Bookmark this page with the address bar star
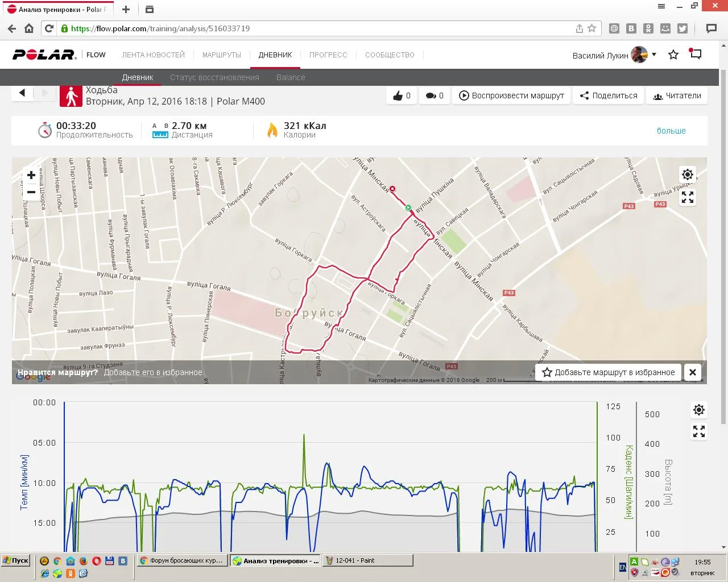 point(592,28)
